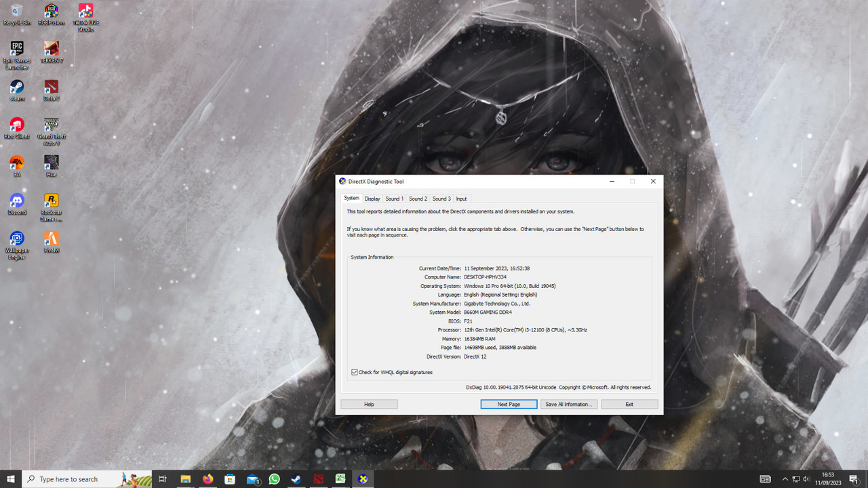Switch to the Input tab
This screenshot has height=488, width=868.
(461, 199)
